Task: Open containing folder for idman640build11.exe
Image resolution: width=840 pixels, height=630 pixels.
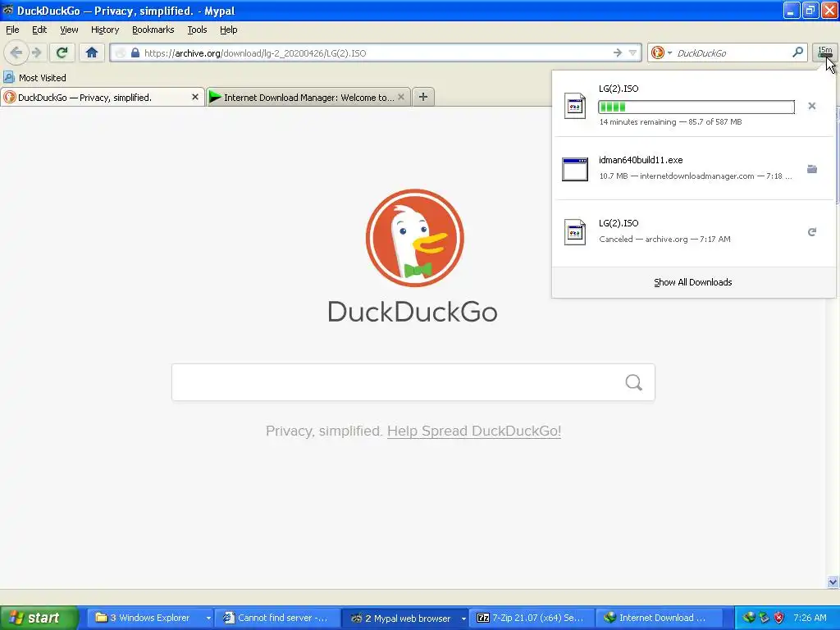Action: [811, 169]
